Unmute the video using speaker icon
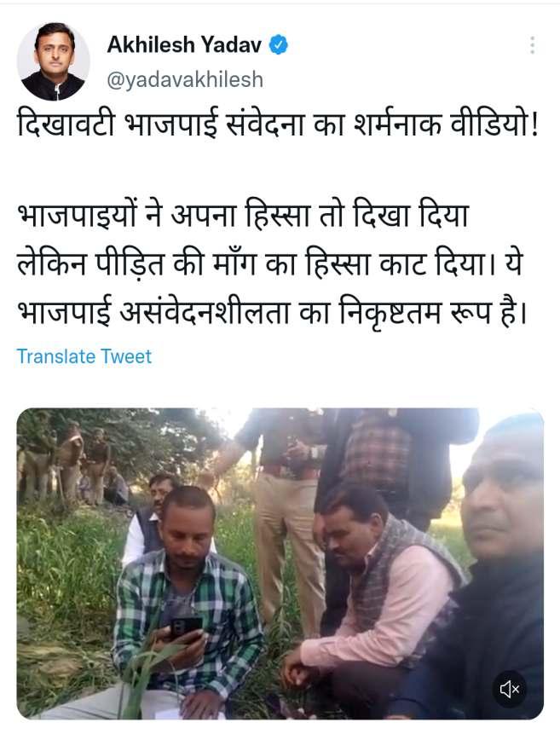 [509, 689]
